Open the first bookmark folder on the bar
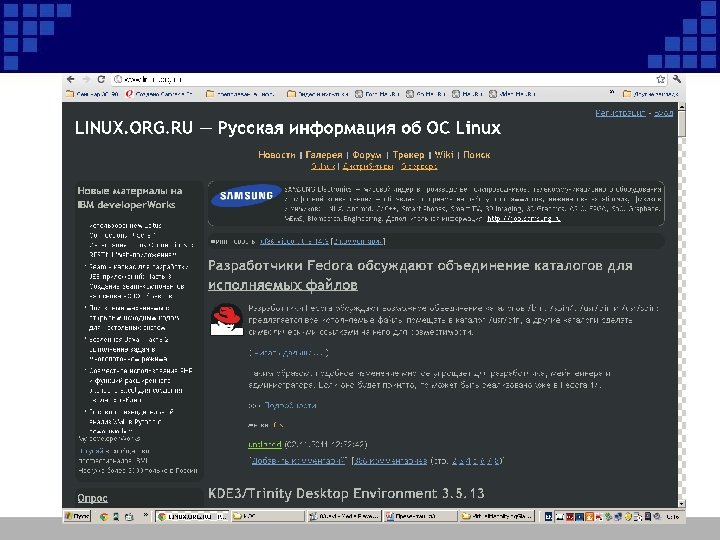This screenshot has width=720, height=540. (x=92, y=94)
